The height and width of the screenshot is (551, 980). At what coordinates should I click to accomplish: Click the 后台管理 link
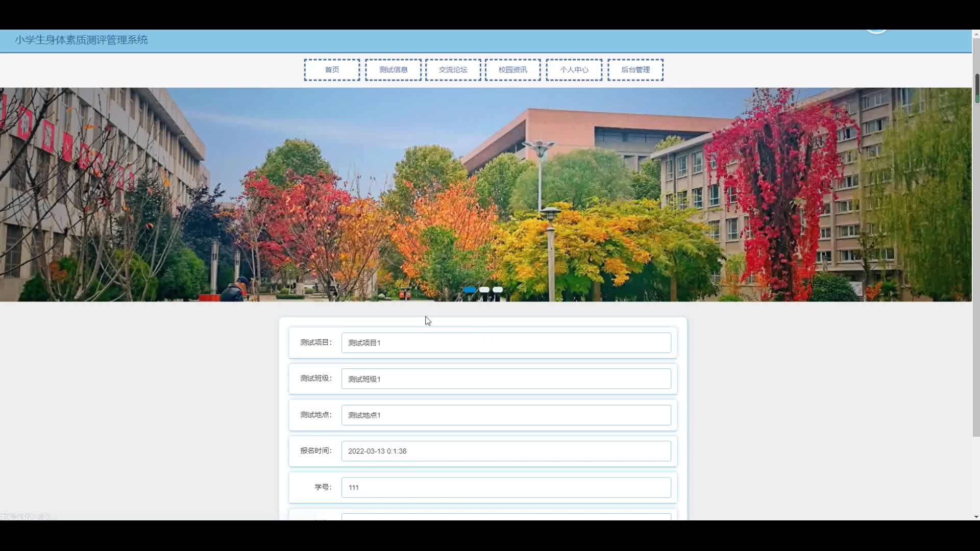pyautogui.click(x=635, y=70)
